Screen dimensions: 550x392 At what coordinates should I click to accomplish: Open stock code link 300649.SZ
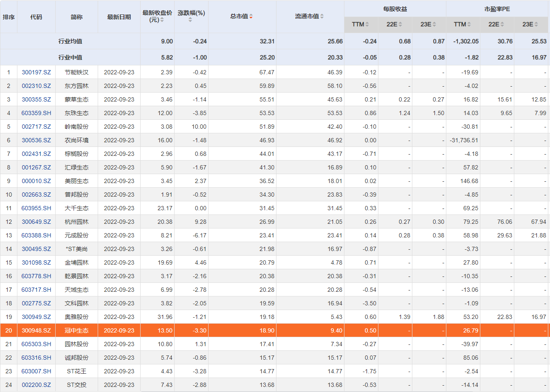[x=36, y=222]
